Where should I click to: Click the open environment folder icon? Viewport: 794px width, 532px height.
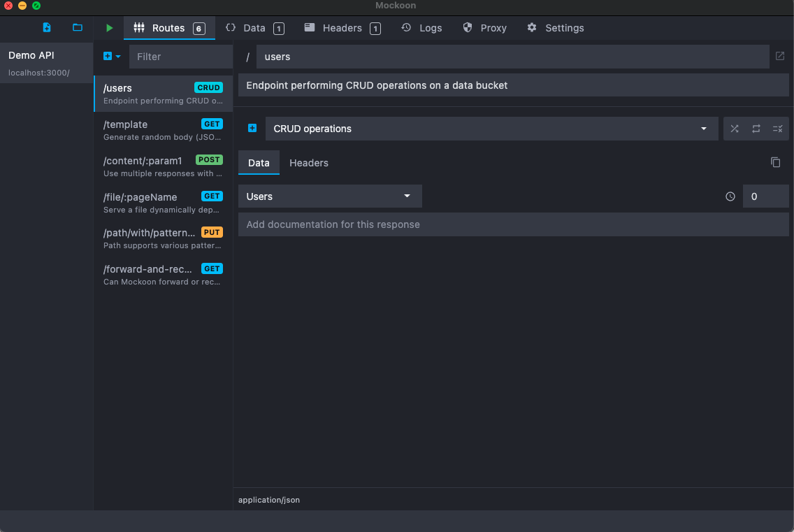(78, 27)
